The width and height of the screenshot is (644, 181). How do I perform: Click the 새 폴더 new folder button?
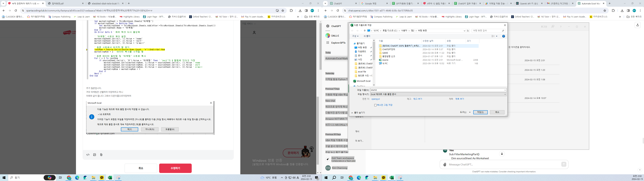(x=367, y=36)
